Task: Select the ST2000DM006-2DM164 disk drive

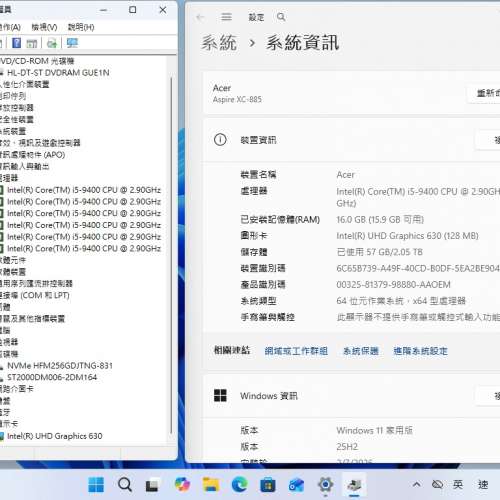Action: click(52, 377)
